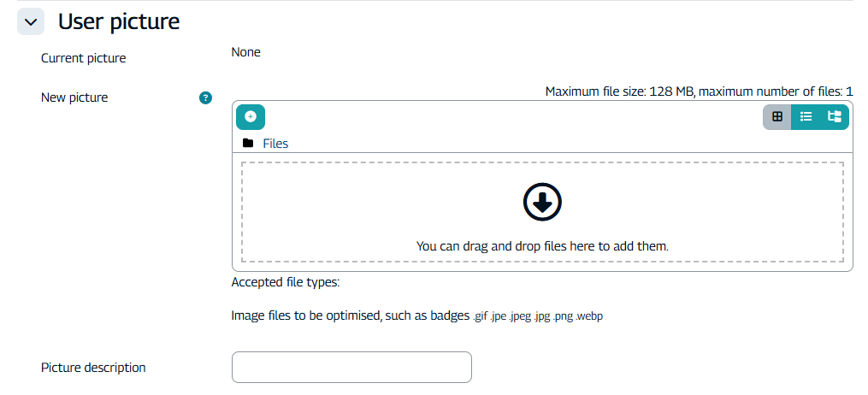
Task: Open help for New picture
Action: tap(205, 97)
